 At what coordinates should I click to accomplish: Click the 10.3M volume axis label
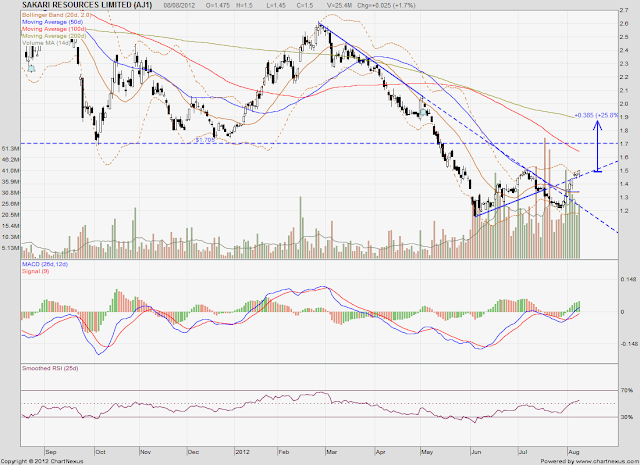pos(11,237)
